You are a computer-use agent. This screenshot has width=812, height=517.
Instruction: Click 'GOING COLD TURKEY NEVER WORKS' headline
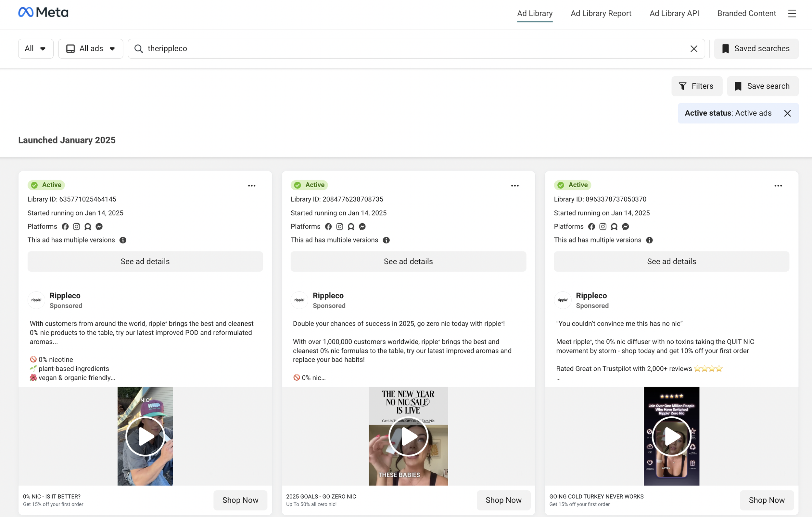(596, 497)
